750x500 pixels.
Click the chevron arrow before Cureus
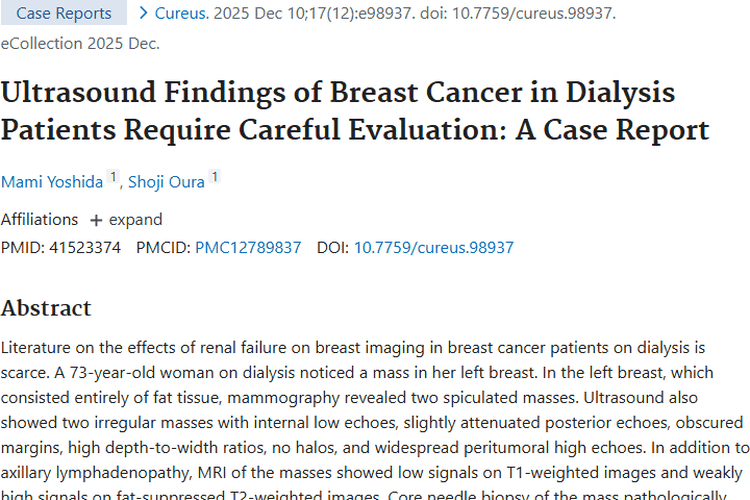click(144, 13)
